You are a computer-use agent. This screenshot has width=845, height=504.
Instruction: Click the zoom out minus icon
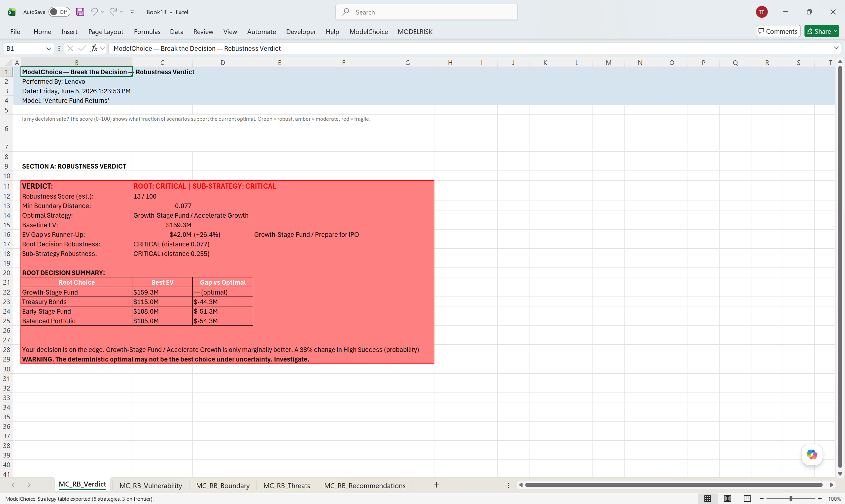pyautogui.click(x=762, y=499)
